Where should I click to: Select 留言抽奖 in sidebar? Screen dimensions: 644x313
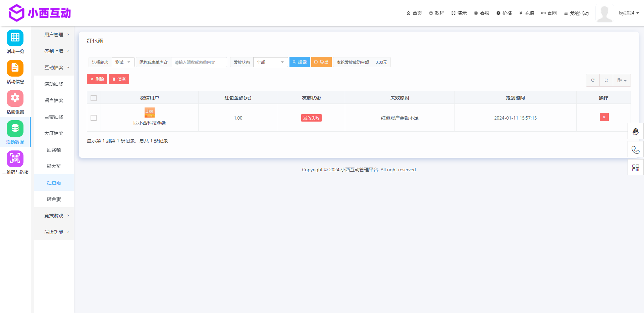tap(54, 100)
